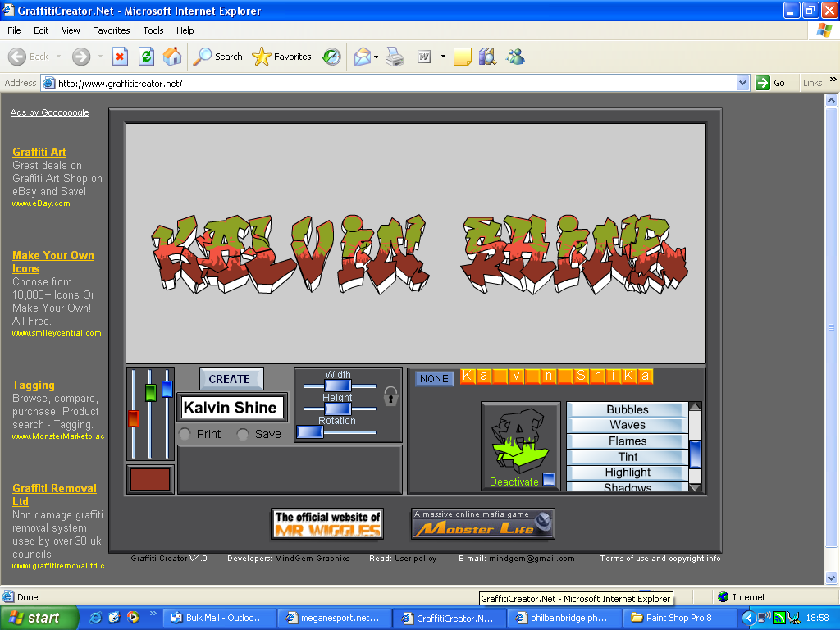Click the Mobster Life banner
The height and width of the screenshot is (630, 840).
[482, 523]
